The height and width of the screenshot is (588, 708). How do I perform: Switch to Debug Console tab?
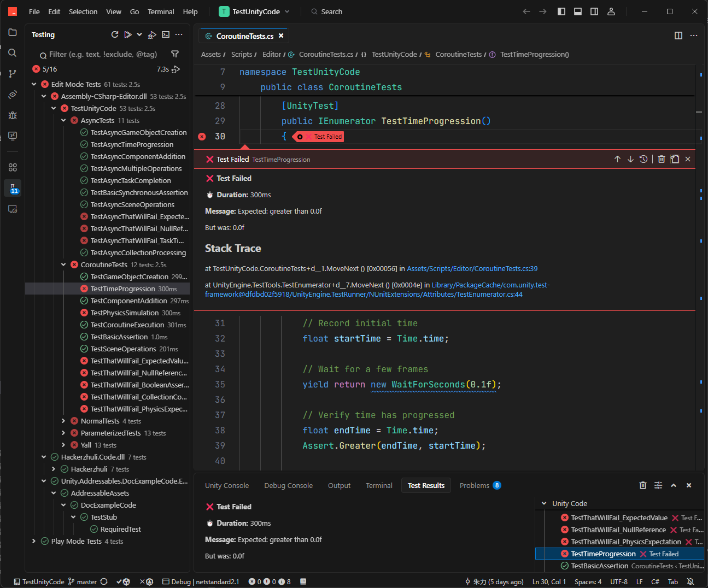[x=289, y=485]
